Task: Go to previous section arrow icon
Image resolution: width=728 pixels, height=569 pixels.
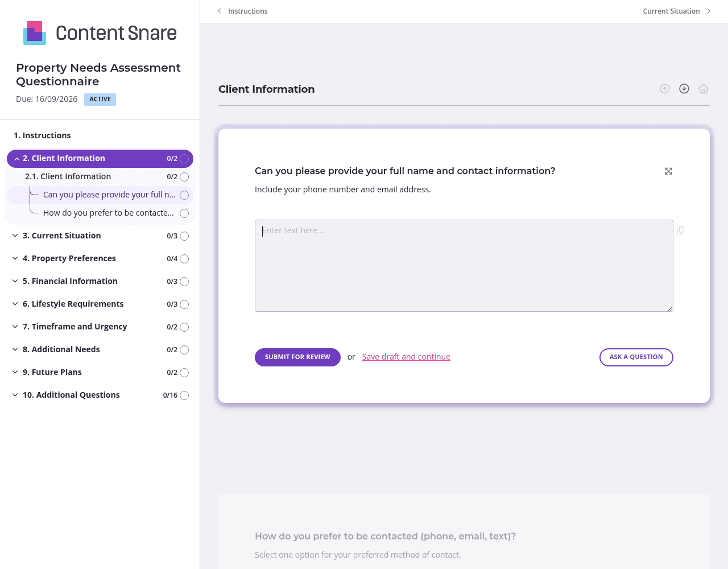Action: click(x=220, y=11)
